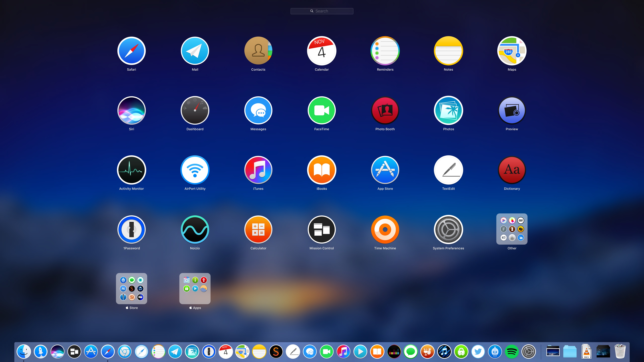644x362 pixels.
Task: Expand the Store folder
Action: [131, 289]
